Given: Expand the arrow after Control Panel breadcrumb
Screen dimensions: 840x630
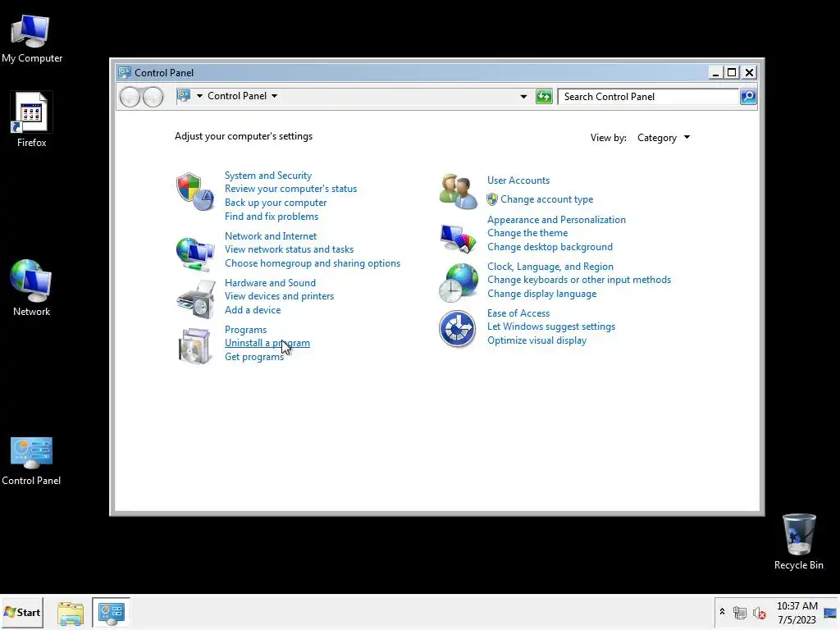Looking at the screenshot, I should [274, 96].
